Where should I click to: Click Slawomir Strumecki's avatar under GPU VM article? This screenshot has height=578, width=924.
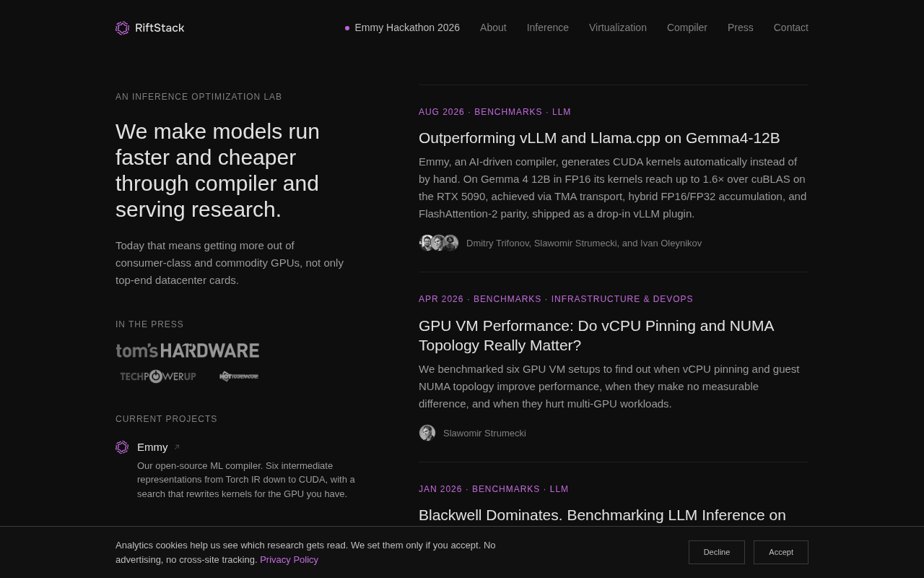point(427,433)
